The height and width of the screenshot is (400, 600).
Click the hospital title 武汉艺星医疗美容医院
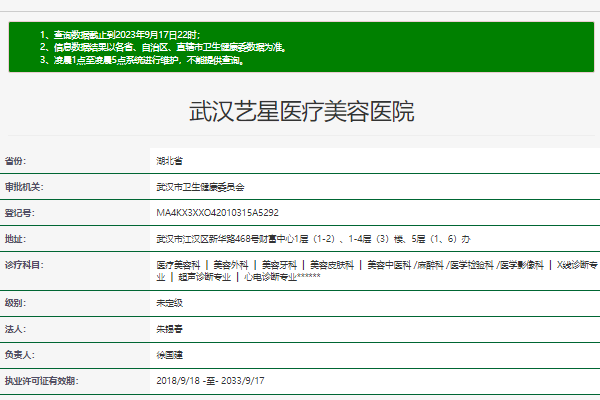(x=301, y=111)
